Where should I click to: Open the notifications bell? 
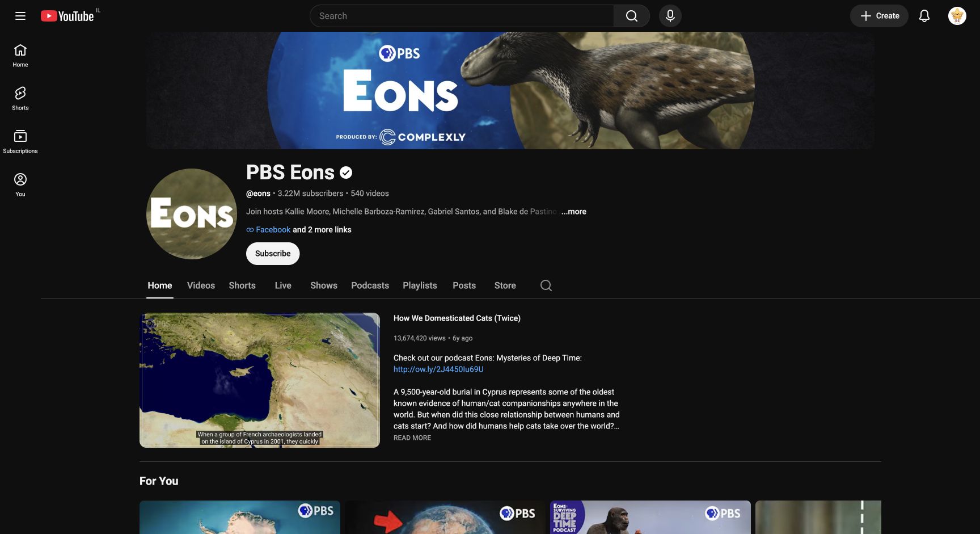click(924, 16)
